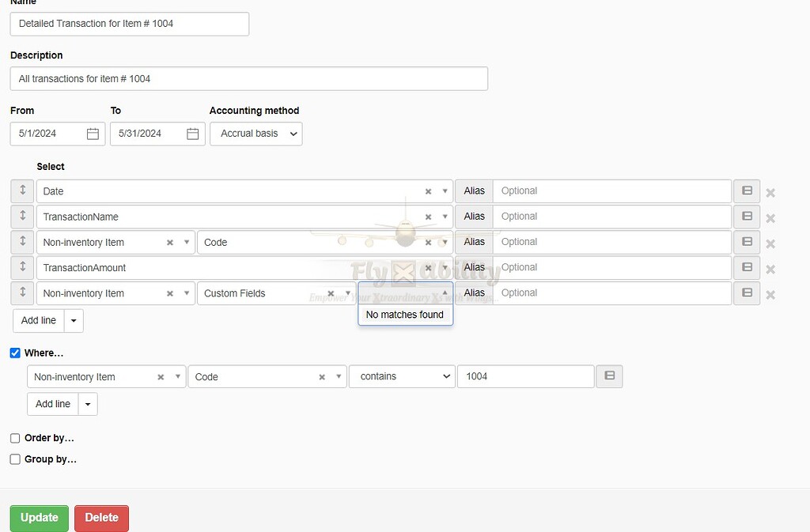Click inside the 1004 filter value field
810x532 pixels.
[x=525, y=376]
